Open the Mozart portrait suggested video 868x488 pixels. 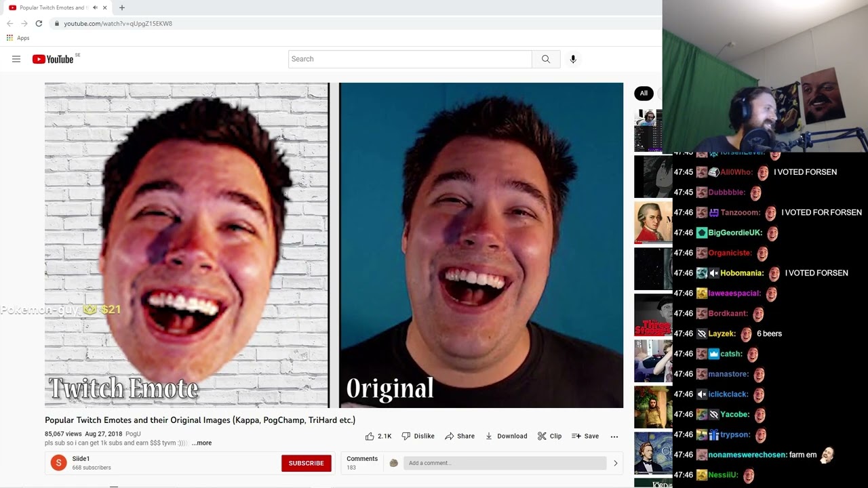[x=652, y=222]
